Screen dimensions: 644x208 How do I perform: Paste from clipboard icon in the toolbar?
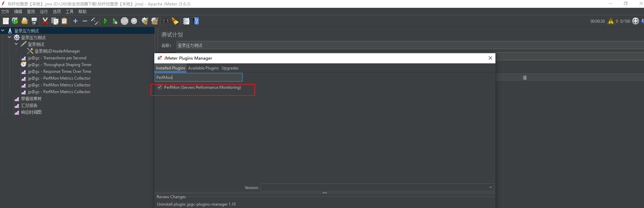pyautogui.click(x=64, y=21)
